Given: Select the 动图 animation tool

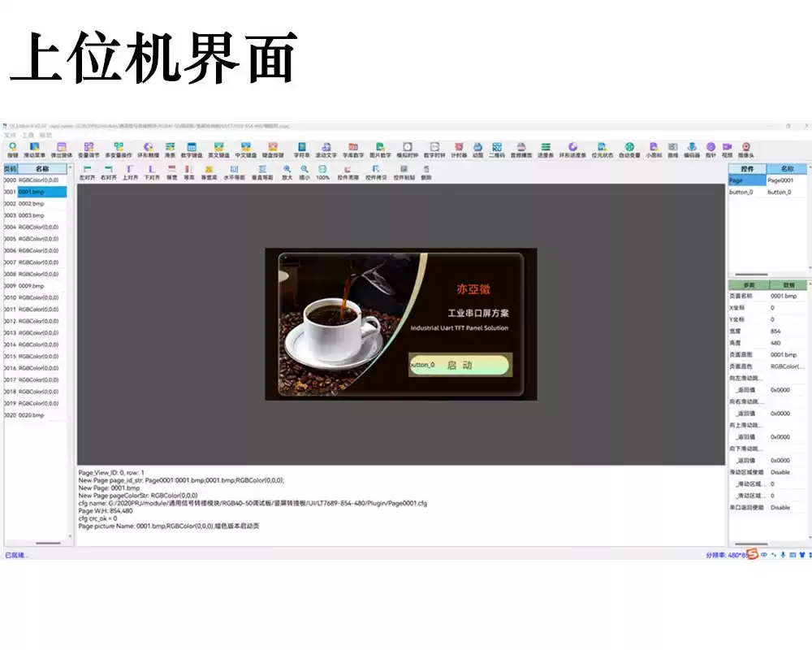Looking at the screenshot, I should pyautogui.click(x=477, y=149).
